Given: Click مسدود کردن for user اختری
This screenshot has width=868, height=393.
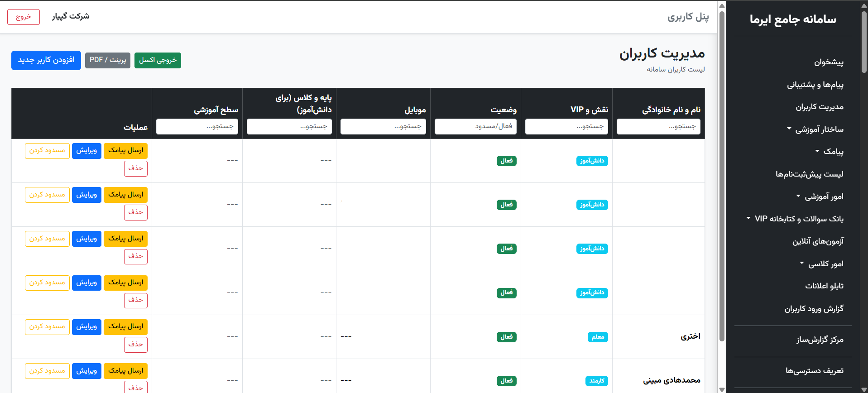Looking at the screenshot, I should click(47, 326).
